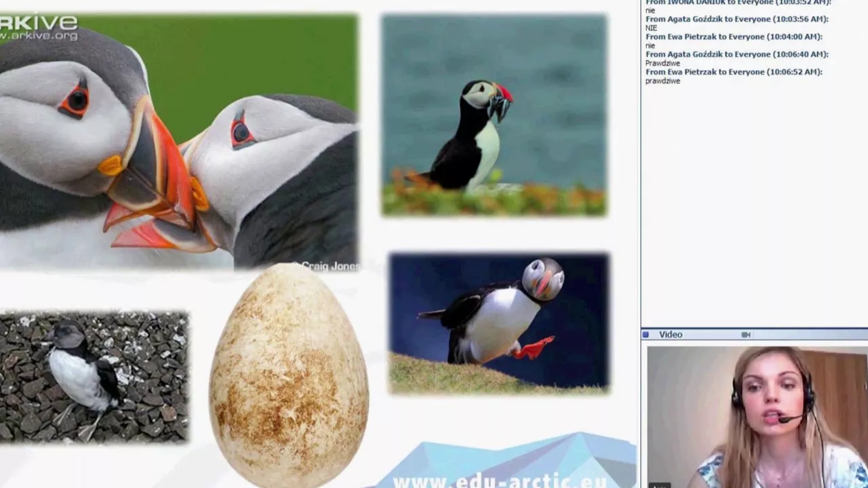
Task: Open the puffin with fish in beak photo
Action: (494, 115)
